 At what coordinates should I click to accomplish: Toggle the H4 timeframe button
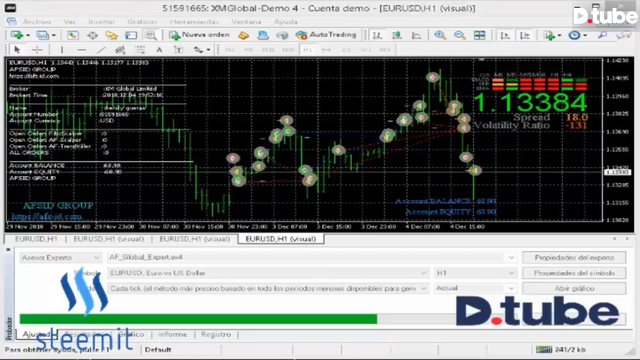tap(326, 50)
